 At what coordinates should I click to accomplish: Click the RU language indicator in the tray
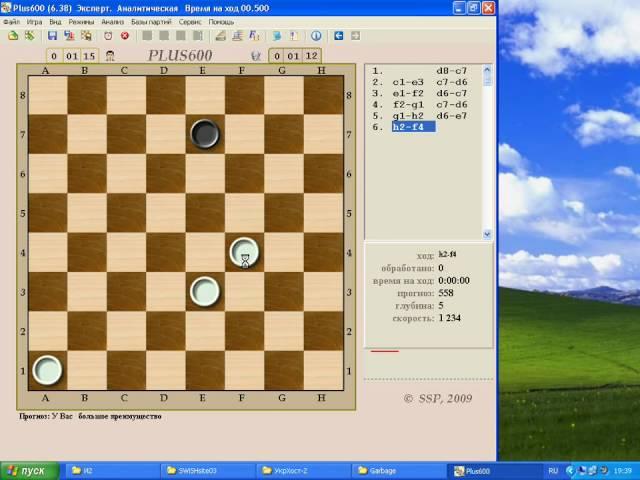[553, 471]
